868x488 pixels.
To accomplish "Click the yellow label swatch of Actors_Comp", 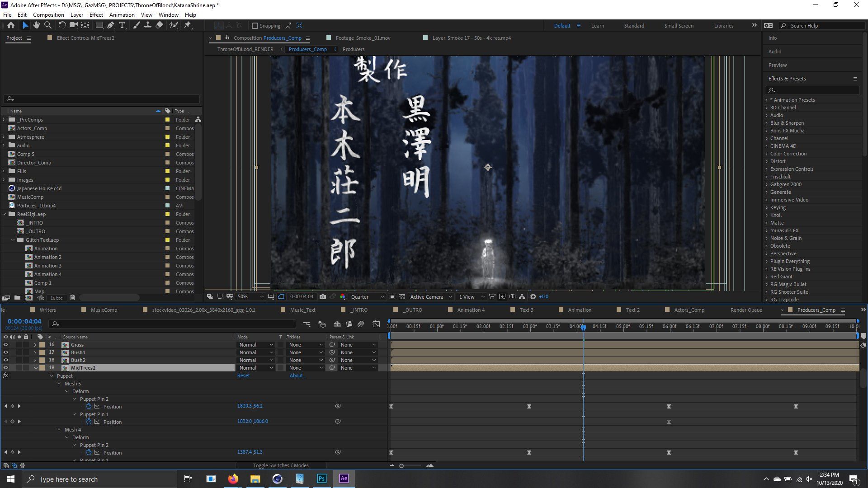I will tap(167, 128).
